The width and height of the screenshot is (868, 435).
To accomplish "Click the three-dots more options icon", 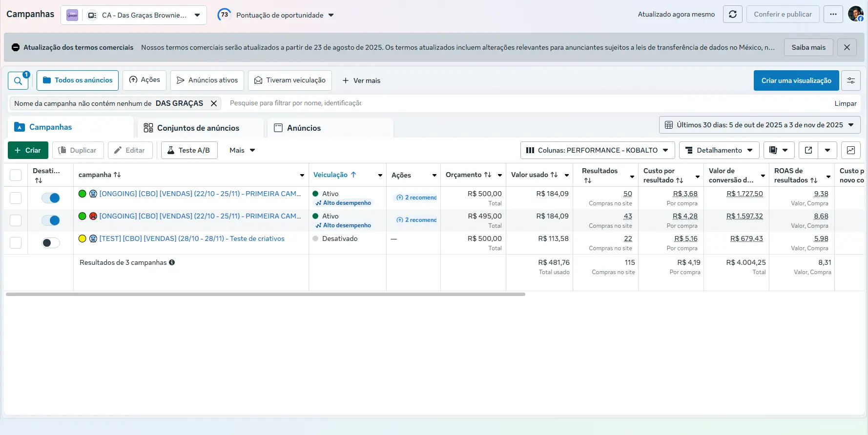I will point(833,15).
